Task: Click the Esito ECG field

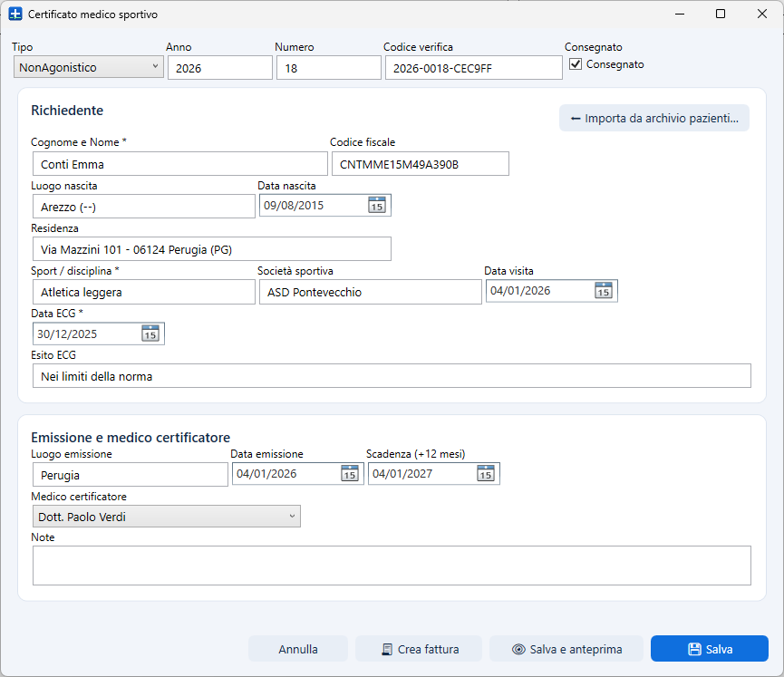Action: [392, 376]
